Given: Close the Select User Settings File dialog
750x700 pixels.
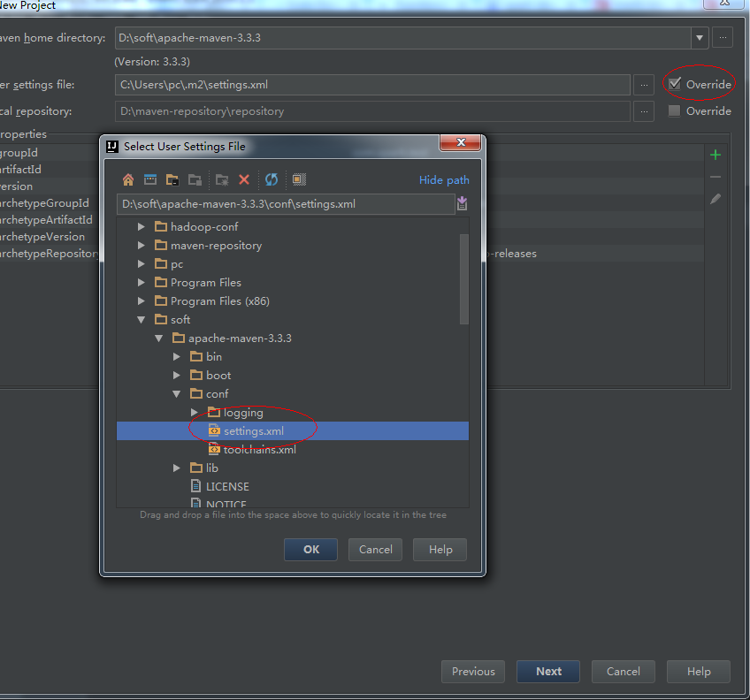Looking at the screenshot, I should (x=460, y=142).
